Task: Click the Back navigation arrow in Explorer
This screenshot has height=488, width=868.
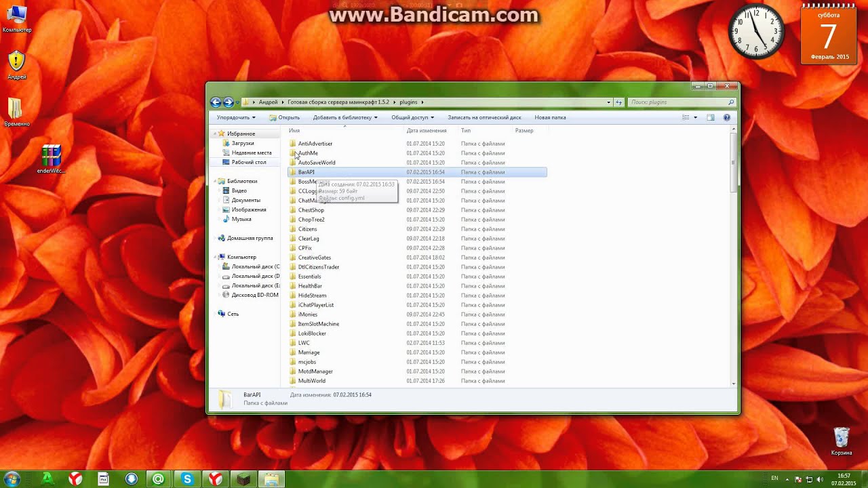Action: 216,102
